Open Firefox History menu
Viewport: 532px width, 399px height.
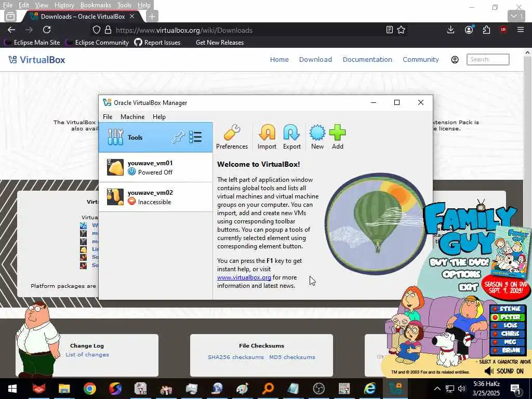point(64,5)
